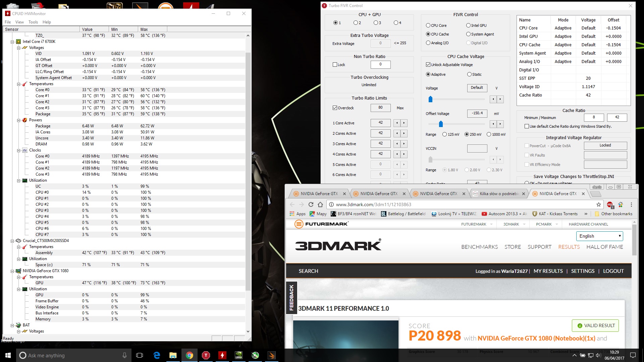
Task: Collapse the BAT tree node
Action: pos(12,325)
